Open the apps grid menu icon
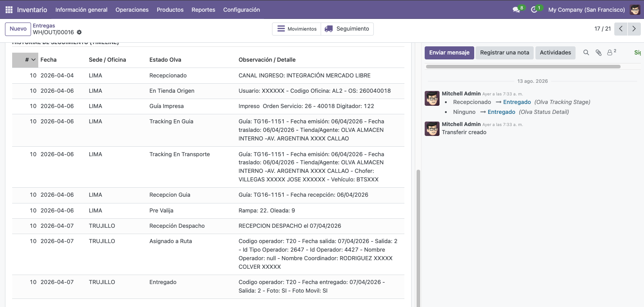This screenshot has width=644, height=307. tap(9, 9)
